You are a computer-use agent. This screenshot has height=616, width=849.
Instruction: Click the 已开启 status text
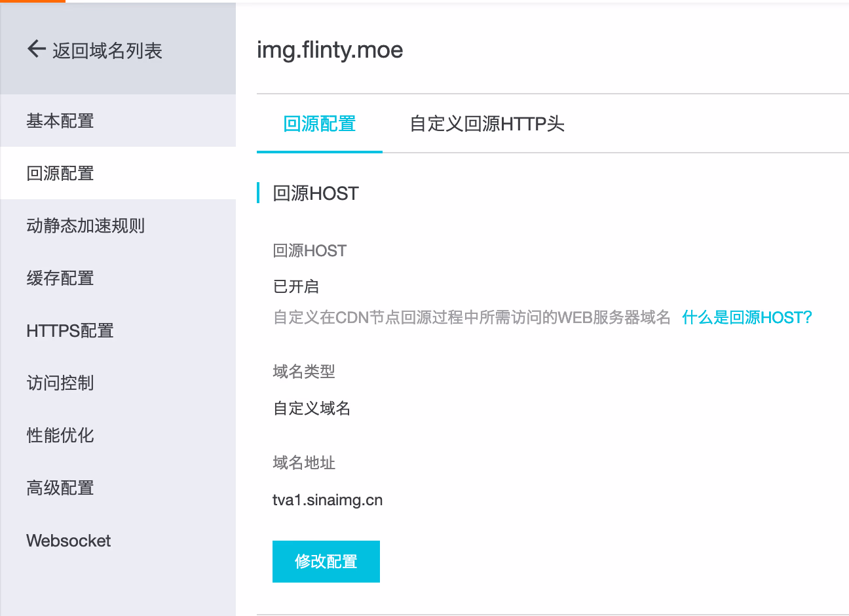(x=296, y=286)
